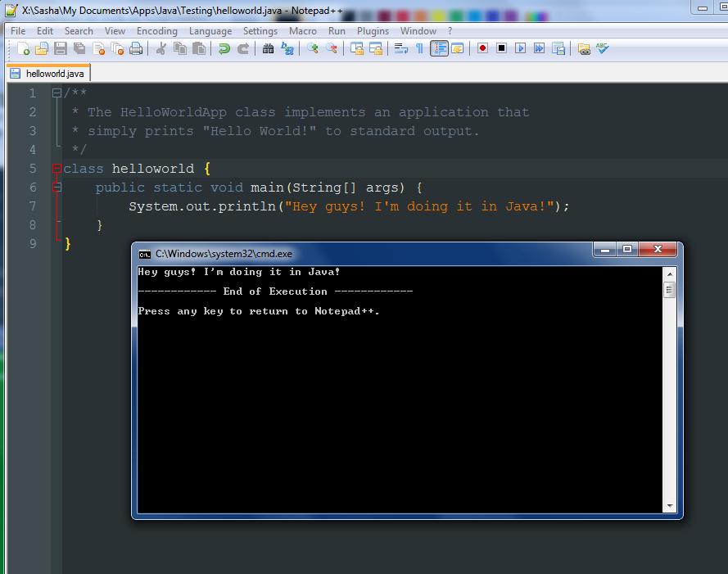
Task: Open the Plugins menu
Action: (373, 31)
